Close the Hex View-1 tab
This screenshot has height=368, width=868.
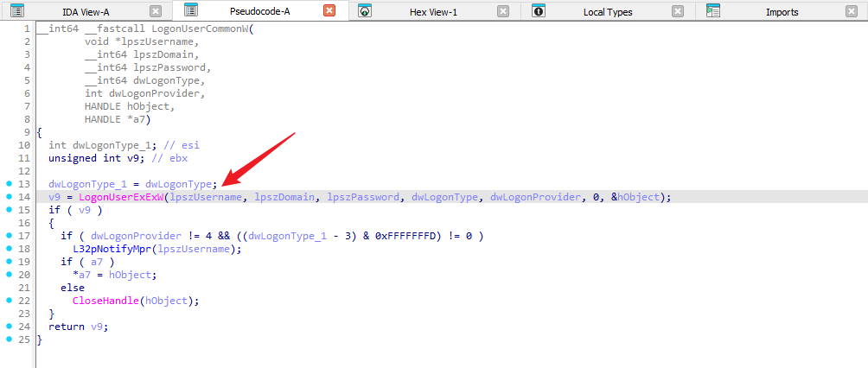503,11
